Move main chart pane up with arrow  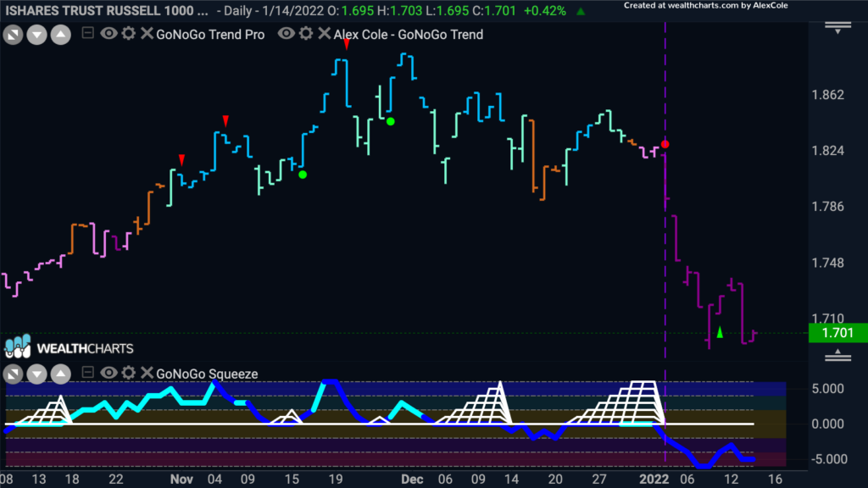tap(61, 35)
